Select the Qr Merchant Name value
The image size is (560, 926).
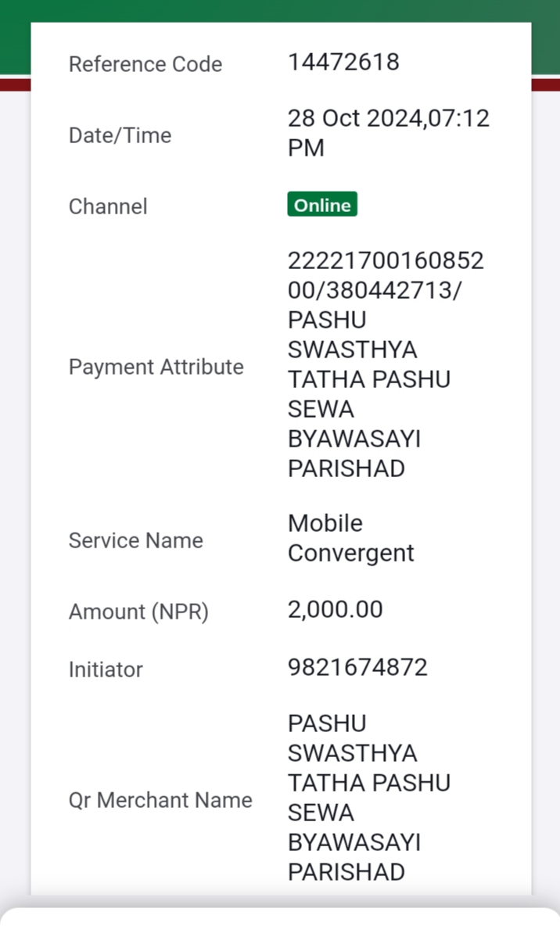click(368, 797)
